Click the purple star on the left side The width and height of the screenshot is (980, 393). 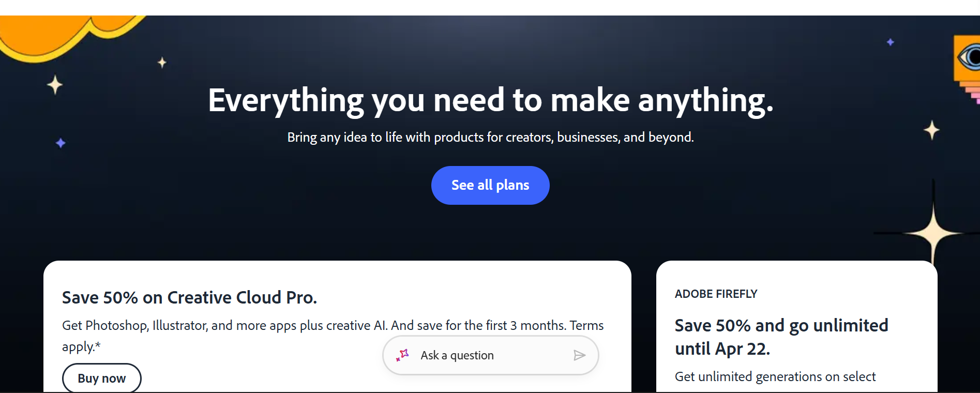pos(61,143)
